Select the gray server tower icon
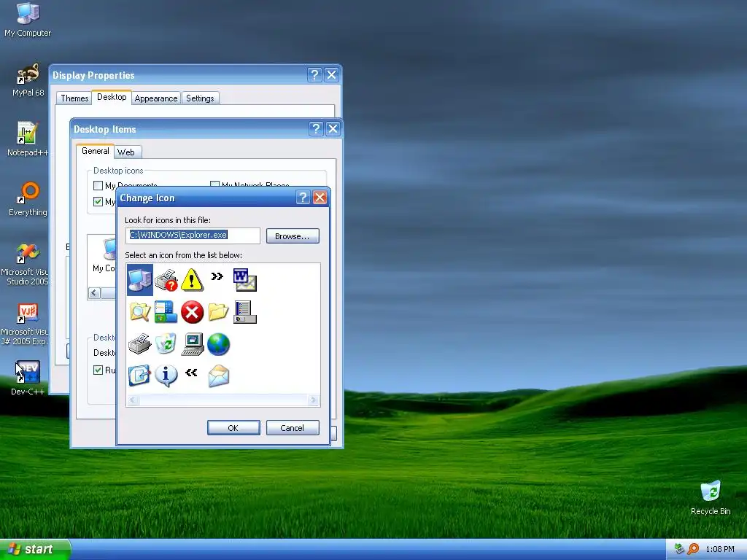747x560 pixels. point(245,312)
